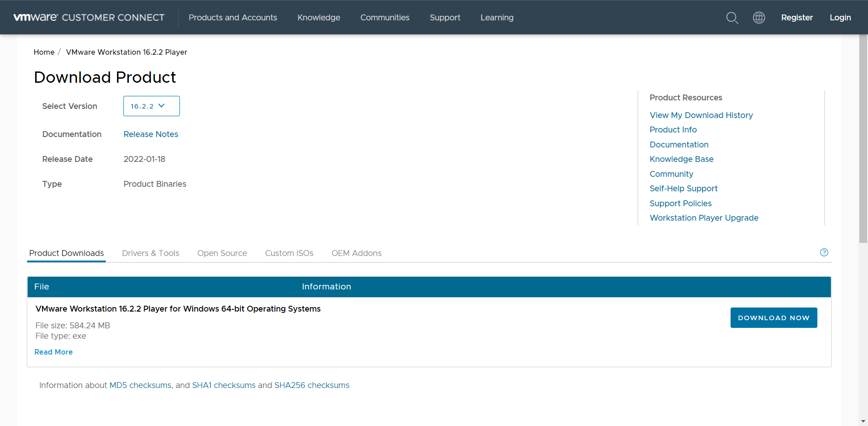Open the MD5 checksums link
Viewport: 868px width, 426px height.
point(140,385)
